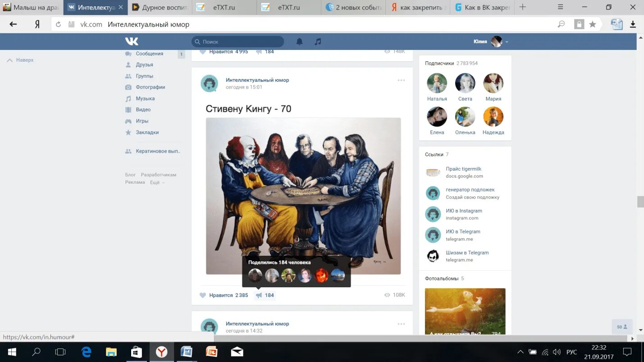Reload the page with refresh icon
The width and height of the screenshot is (644, 362).
coord(58,24)
